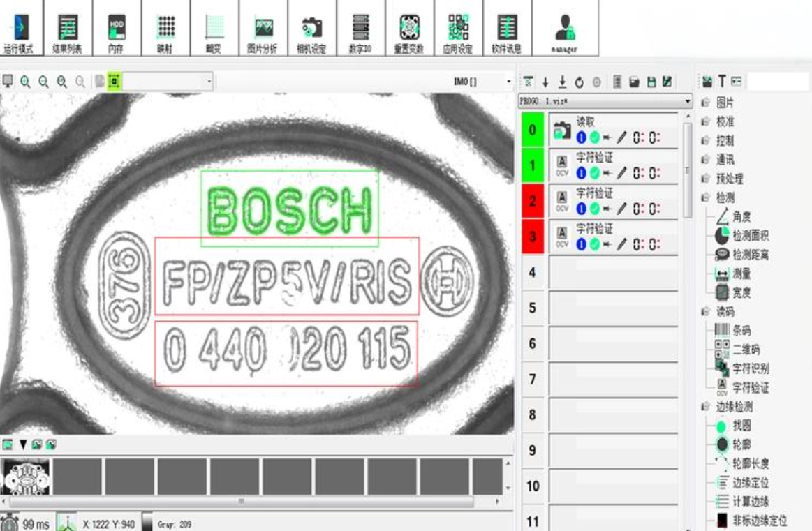Click the pencil edit icon on step 0

621,137
